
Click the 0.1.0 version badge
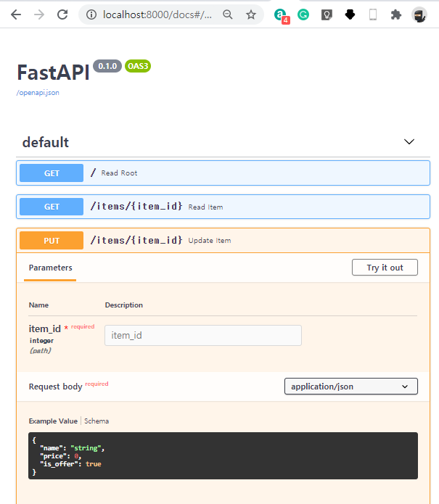[107, 66]
